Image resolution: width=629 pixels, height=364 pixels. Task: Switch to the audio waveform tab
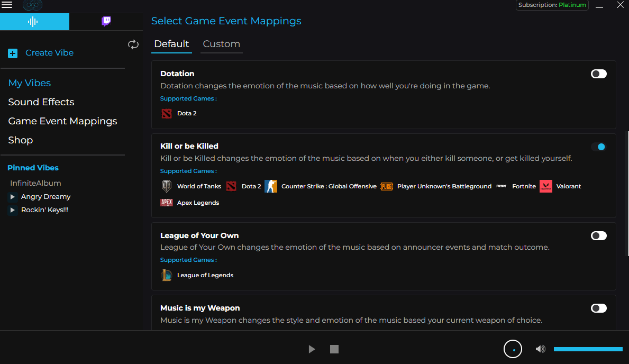tap(34, 22)
